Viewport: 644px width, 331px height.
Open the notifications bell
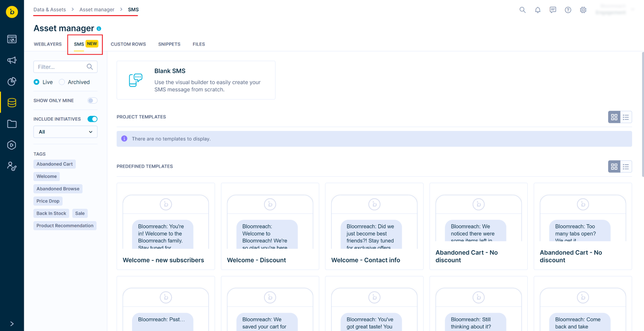(x=538, y=10)
